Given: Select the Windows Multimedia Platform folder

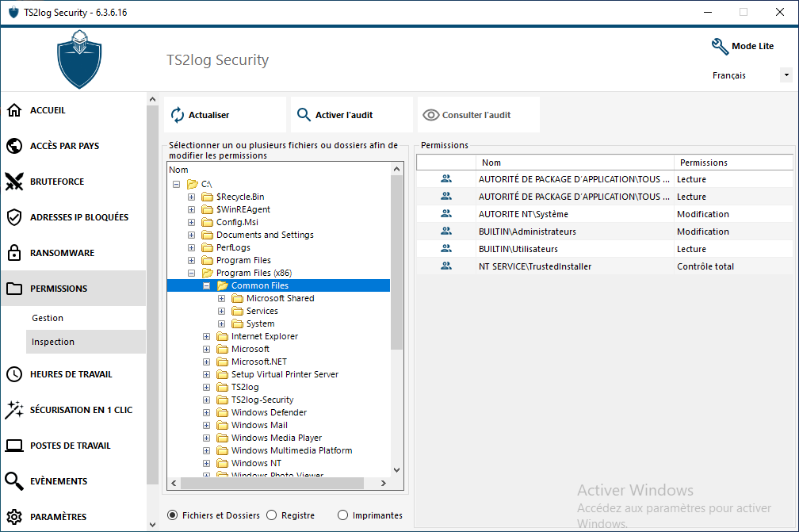Looking at the screenshot, I should tap(292, 450).
